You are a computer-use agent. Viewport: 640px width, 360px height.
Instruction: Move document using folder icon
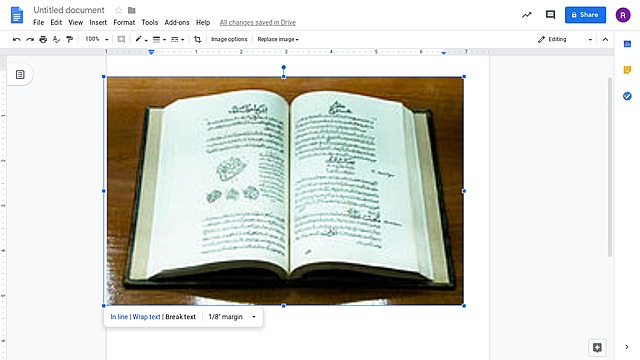(x=131, y=10)
